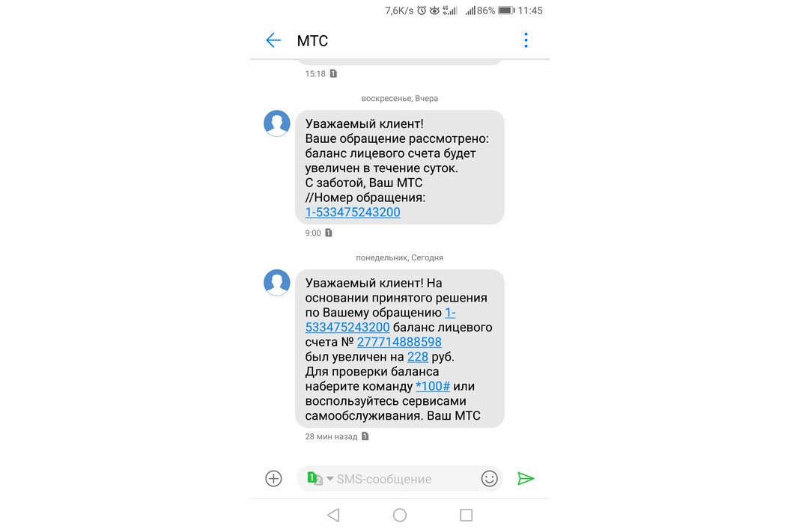The height and width of the screenshot is (532, 799).
Task: Dial the *100# balance check link
Action: click(433, 386)
